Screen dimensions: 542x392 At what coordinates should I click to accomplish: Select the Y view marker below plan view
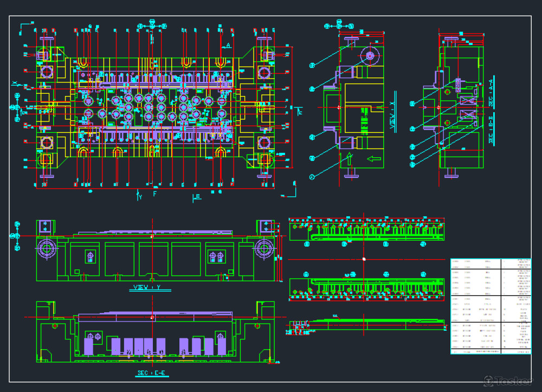(139, 196)
